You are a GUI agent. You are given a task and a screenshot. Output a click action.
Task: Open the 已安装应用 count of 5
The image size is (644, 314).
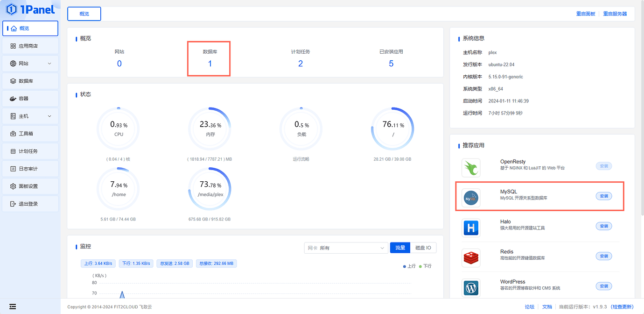pos(391,64)
